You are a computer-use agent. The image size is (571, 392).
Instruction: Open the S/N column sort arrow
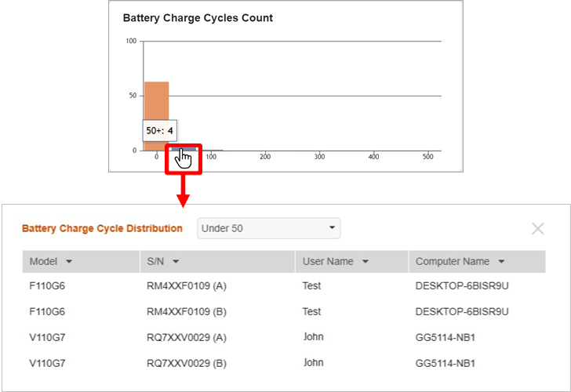(x=176, y=262)
